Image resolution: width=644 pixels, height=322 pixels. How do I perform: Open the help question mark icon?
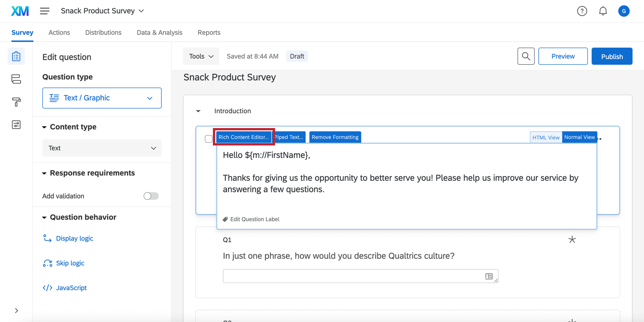[x=582, y=11]
